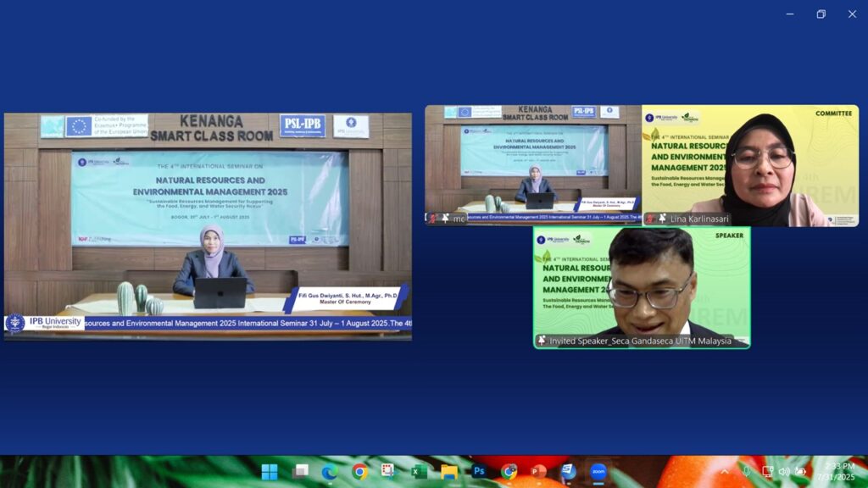Open Excel from the taskbar

(419, 472)
